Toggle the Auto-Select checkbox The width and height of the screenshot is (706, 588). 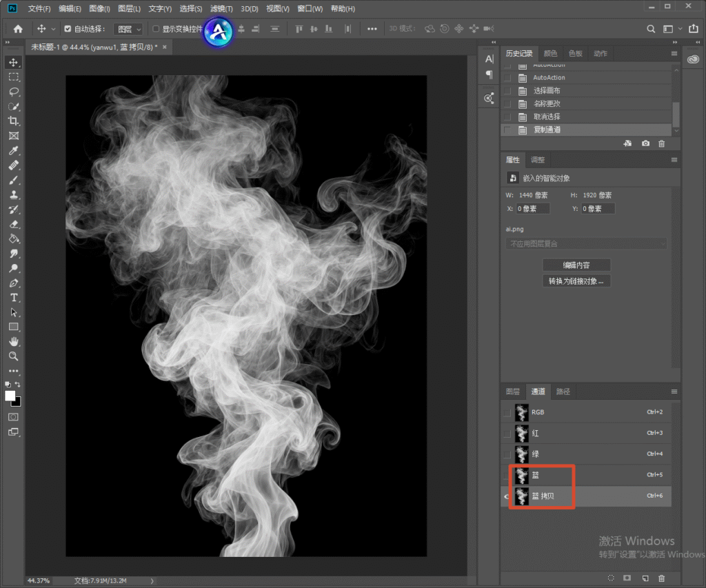[68, 29]
